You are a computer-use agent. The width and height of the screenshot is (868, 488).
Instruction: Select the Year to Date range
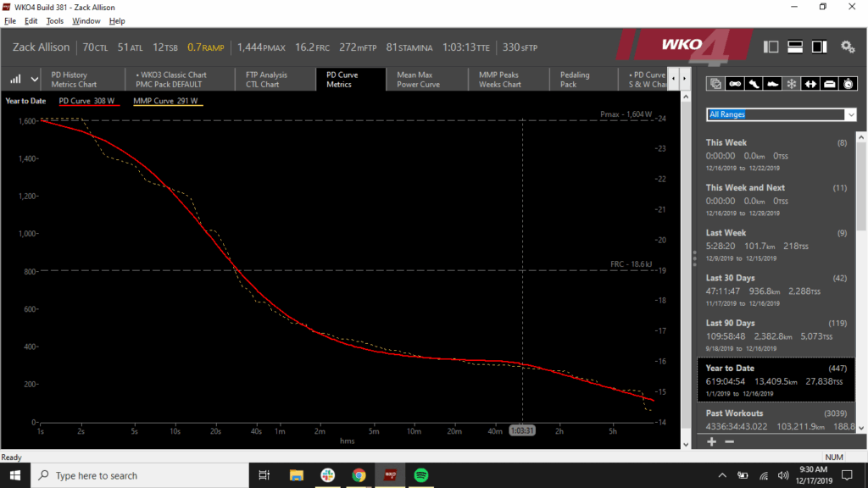pyautogui.click(x=776, y=380)
